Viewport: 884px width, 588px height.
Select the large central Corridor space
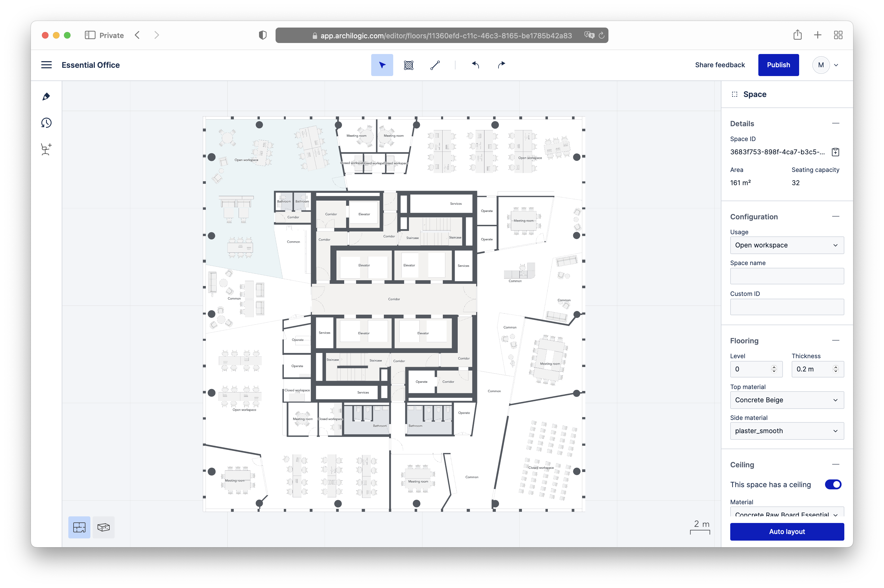click(394, 299)
